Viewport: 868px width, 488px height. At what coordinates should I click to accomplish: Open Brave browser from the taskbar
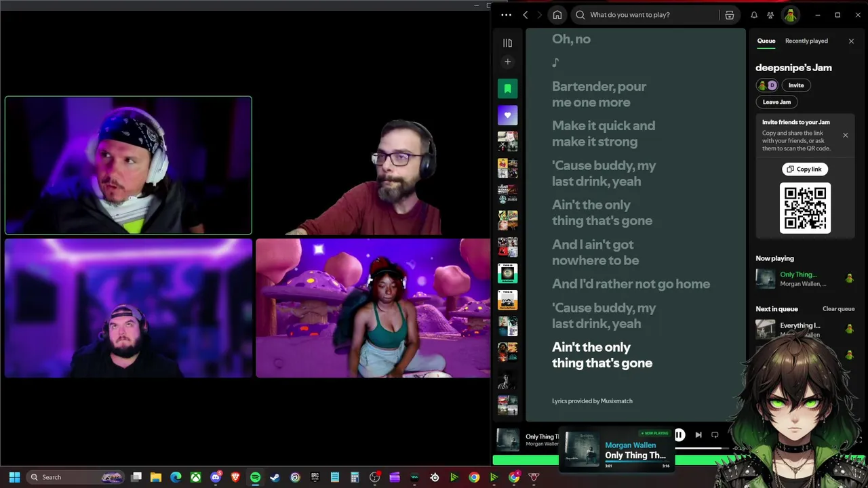coord(235,477)
